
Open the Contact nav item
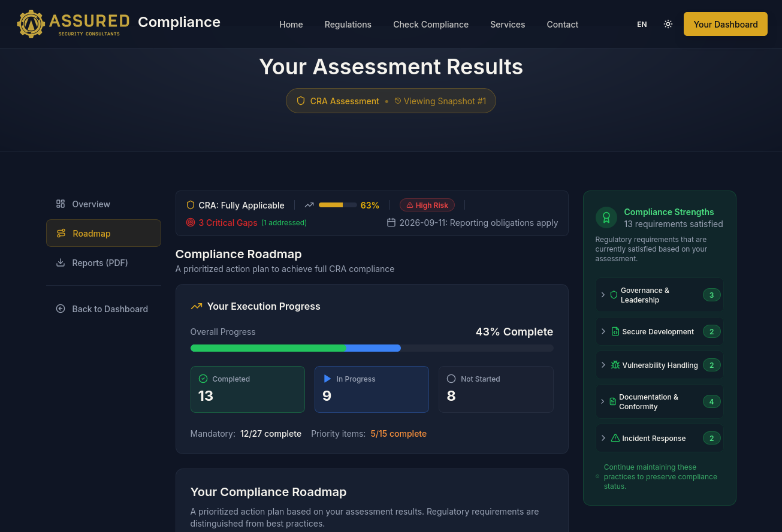pos(563,25)
